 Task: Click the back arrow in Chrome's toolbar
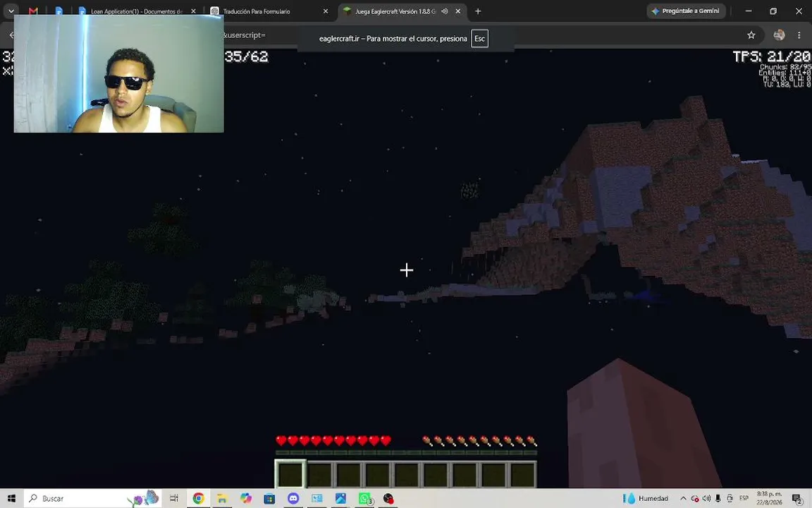[11, 35]
